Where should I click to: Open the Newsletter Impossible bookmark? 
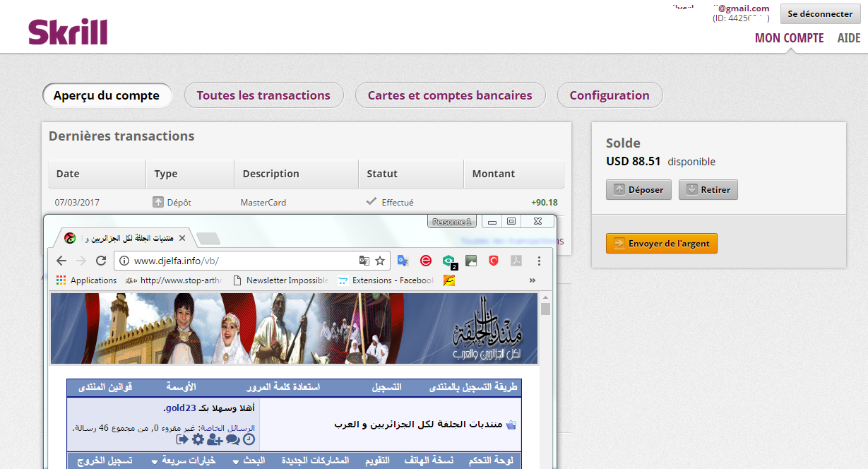[x=280, y=280]
